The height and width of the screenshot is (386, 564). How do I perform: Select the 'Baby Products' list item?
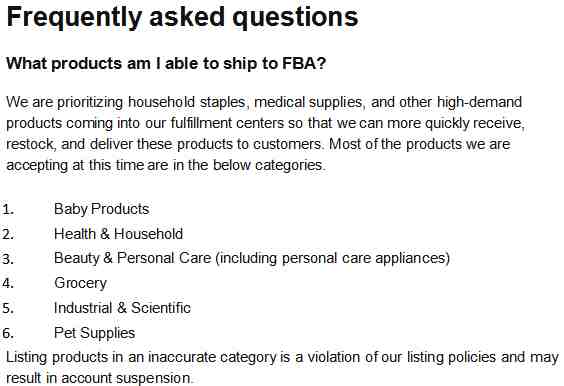[x=101, y=209]
